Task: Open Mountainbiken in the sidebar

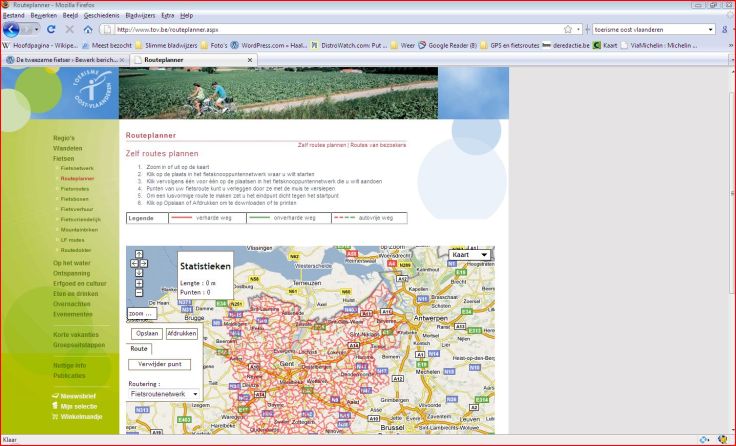Action: click(x=79, y=230)
